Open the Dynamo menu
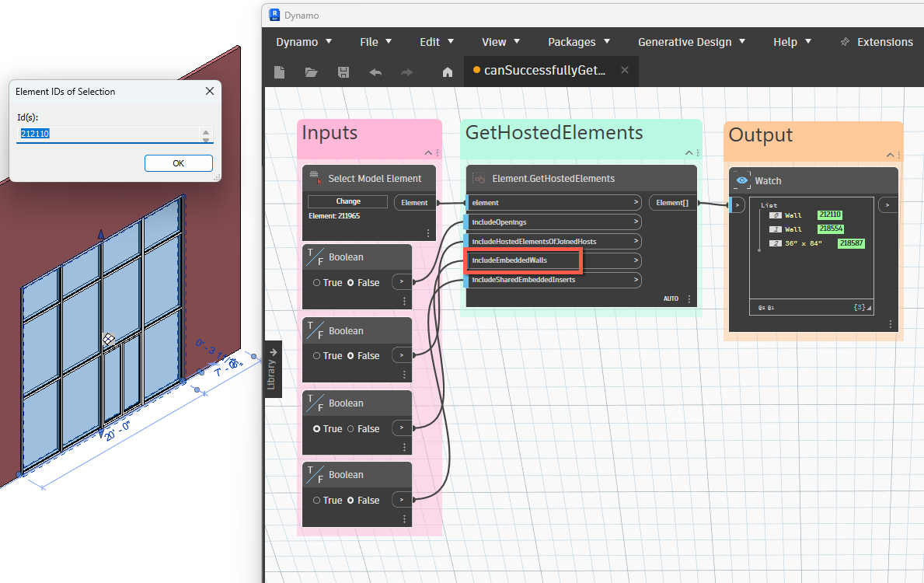Image resolution: width=924 pixels, height=583 pixels. (304, 42)
